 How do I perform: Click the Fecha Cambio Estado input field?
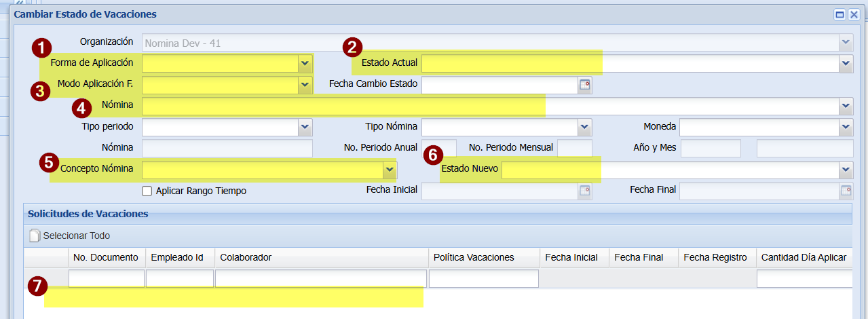point(499,85)
